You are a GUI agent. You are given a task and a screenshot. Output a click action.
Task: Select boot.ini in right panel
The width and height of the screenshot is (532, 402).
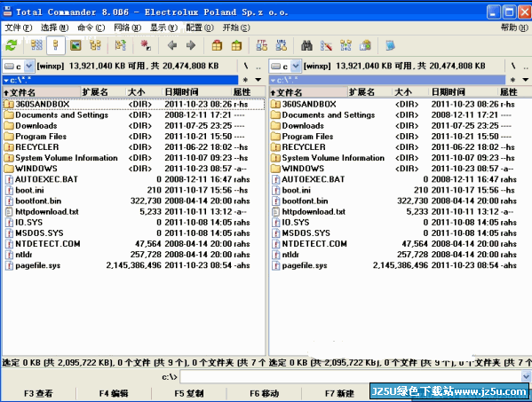(401, 190)
